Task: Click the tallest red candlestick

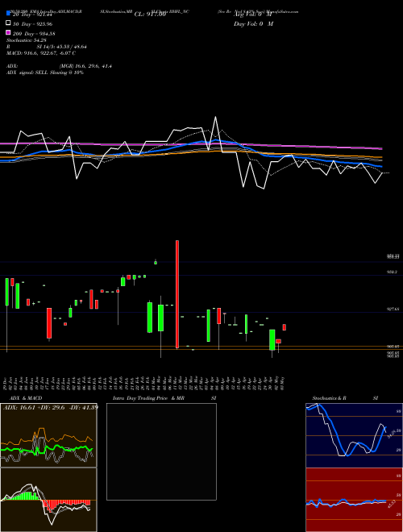Action: pos(177,294)
